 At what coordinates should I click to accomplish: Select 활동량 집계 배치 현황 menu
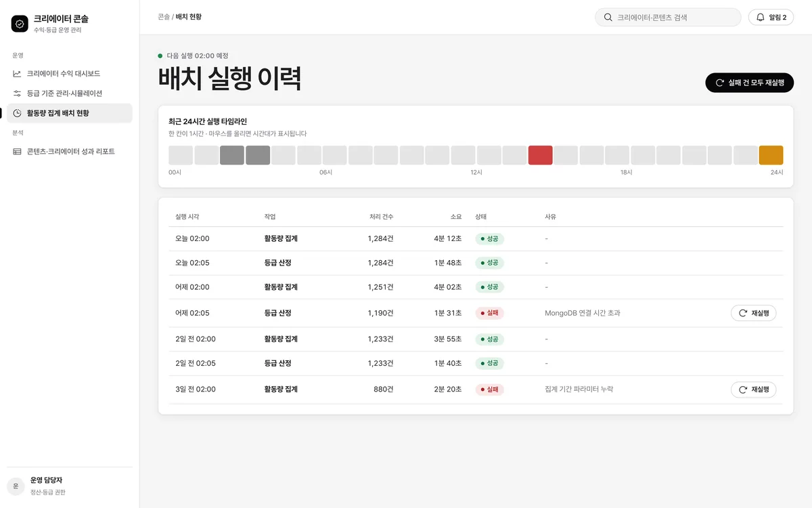click(70, 113)
